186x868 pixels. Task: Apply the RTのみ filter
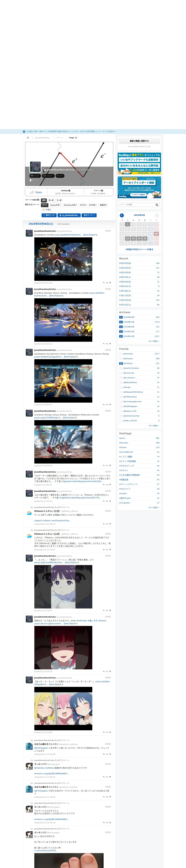coord(83,205)
